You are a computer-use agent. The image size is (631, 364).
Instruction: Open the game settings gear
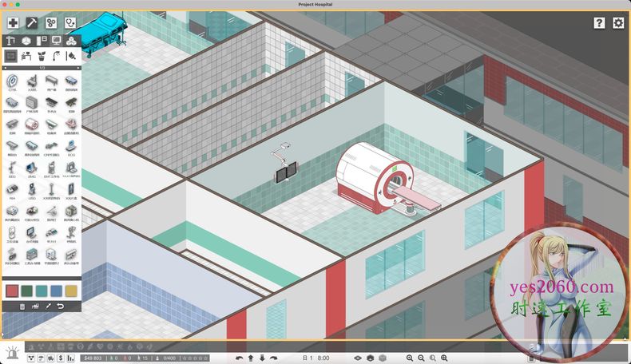(618, 23)
